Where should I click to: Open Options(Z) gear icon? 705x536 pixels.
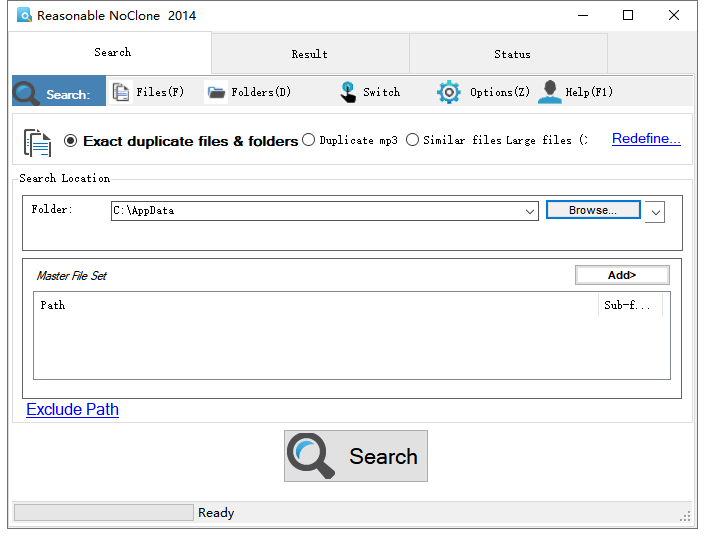click(x=449, y=92)
